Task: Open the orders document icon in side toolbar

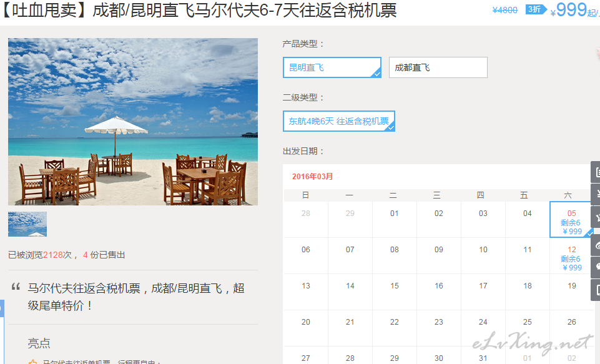Action: 596,172
